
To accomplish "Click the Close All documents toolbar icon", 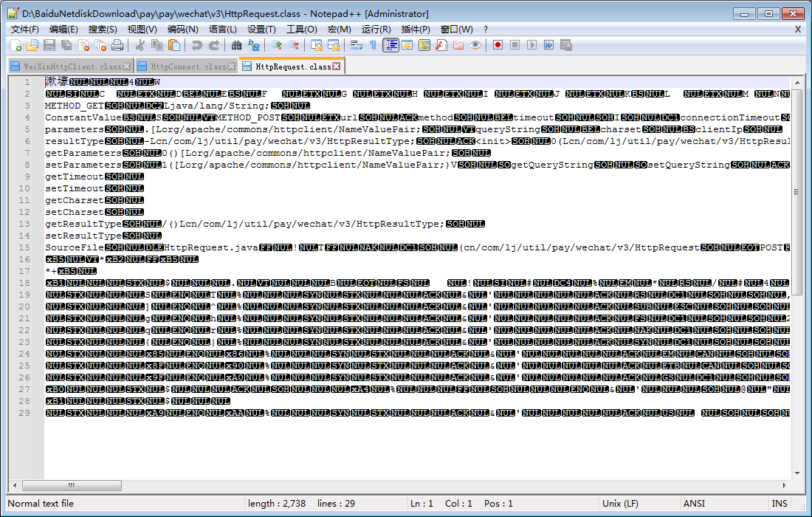I will click(101, 46).
